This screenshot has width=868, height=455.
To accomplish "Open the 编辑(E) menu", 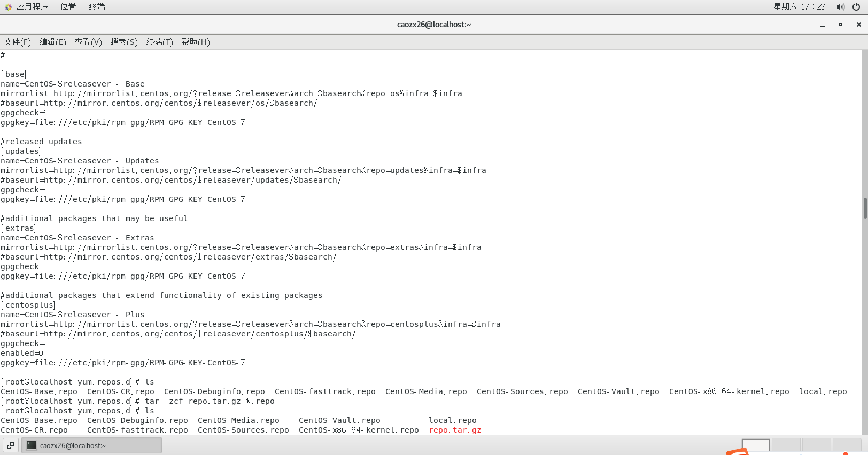I will click(52, 42).
